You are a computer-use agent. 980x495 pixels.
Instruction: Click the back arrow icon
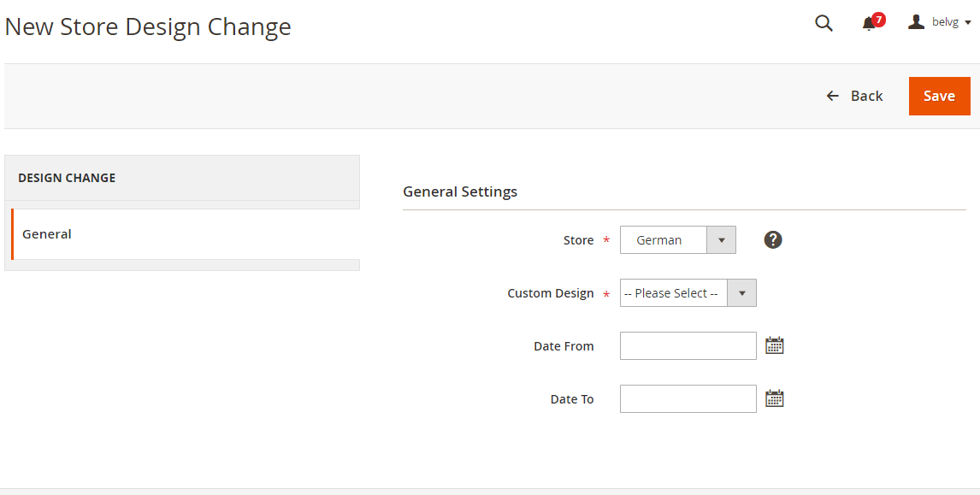pos(832,96)
